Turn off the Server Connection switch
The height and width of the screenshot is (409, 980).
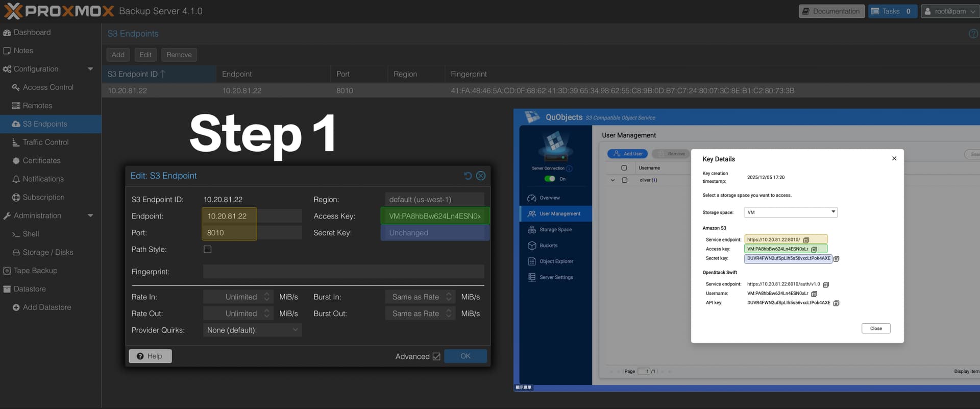550,179
